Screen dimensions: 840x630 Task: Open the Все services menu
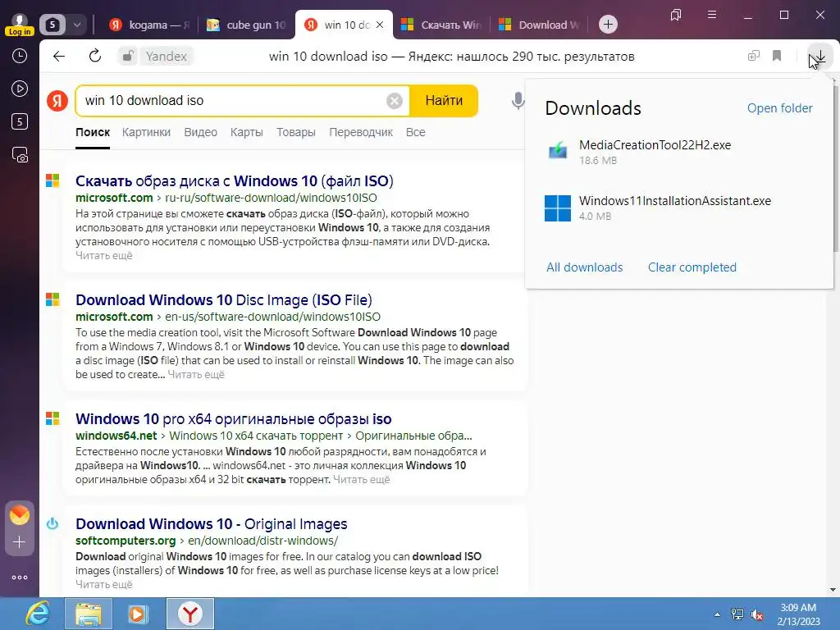pyautogui.click(x=415, y=132)
